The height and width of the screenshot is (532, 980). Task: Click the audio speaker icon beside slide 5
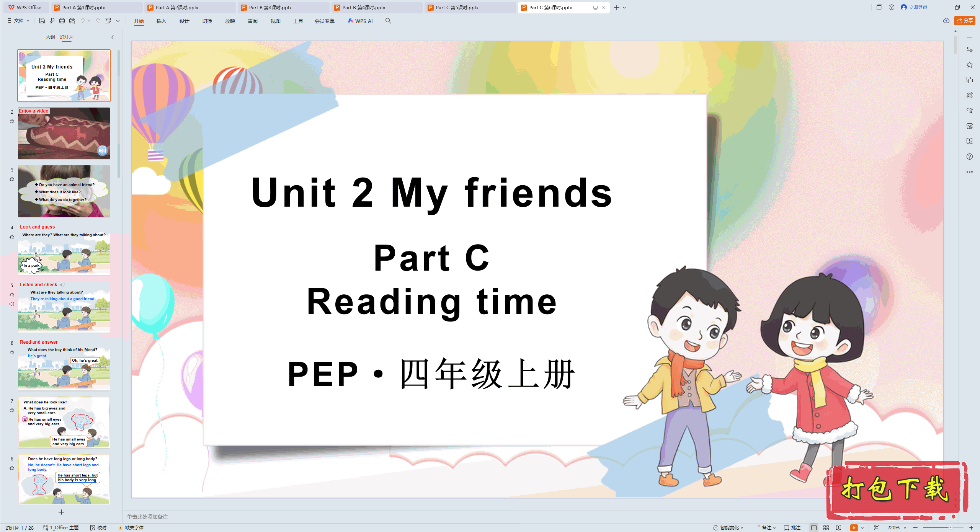[x=12, y=304]
